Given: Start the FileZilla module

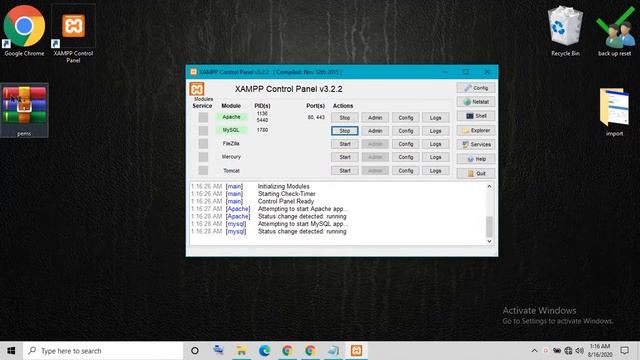Looking at the screenshot, I should (x=345, y=144).
